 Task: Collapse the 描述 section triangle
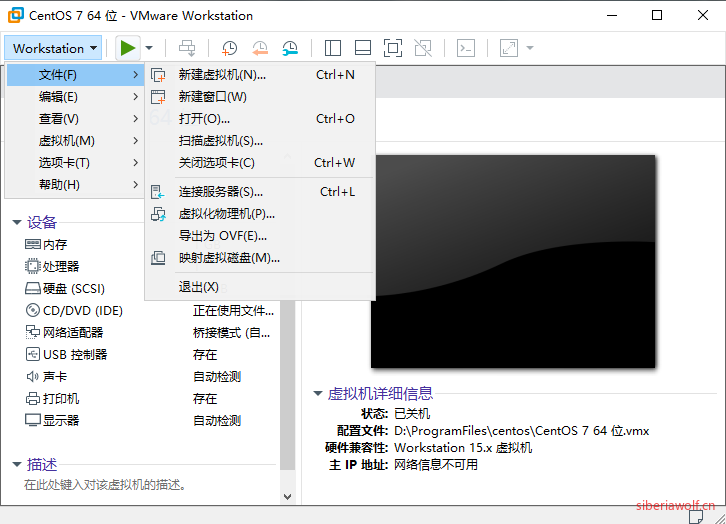click(17, 464)
